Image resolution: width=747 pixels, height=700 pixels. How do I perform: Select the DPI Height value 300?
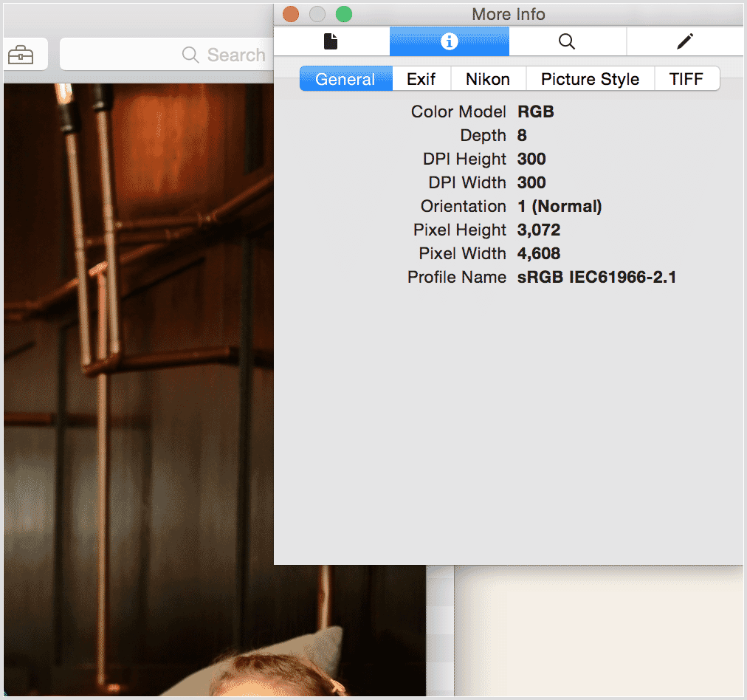531,159
